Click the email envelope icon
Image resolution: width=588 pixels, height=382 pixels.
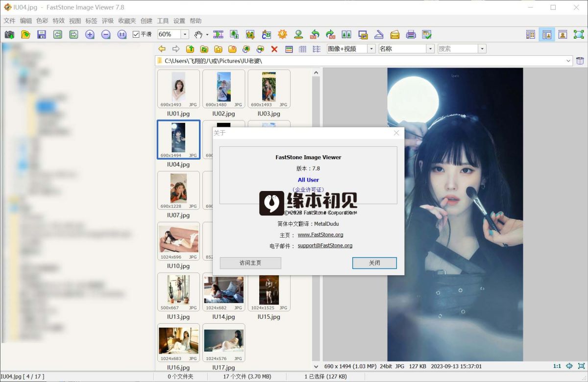tap(395, 35)
